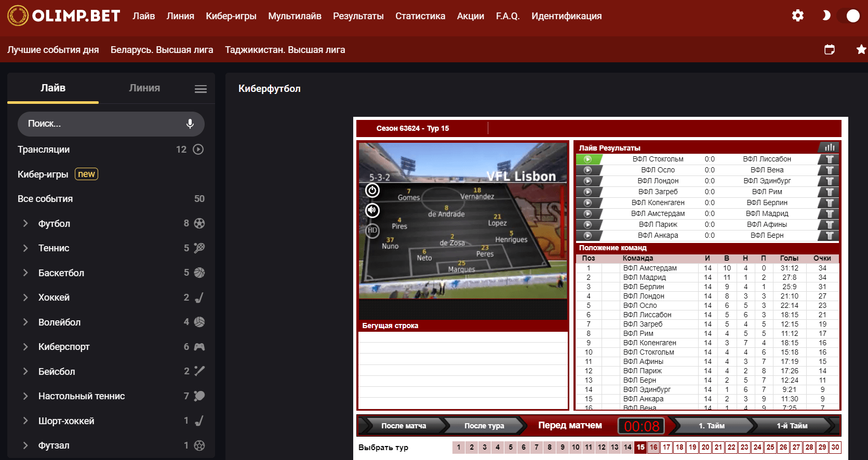Expand the Теннис category

[x=25, y=248]
